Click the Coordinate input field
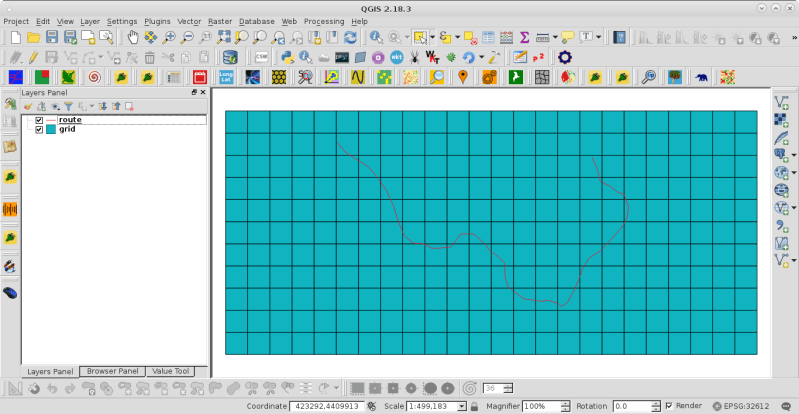Viewport: 799px width, 414px height. coord(327,406)
